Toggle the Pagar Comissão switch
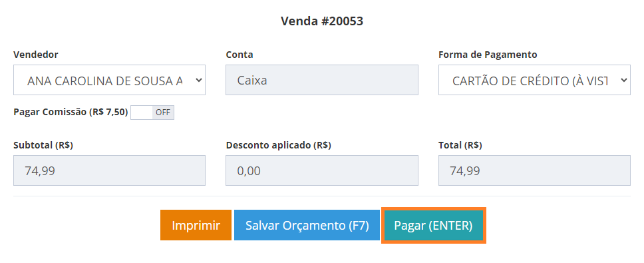 [x=152, y=112]
